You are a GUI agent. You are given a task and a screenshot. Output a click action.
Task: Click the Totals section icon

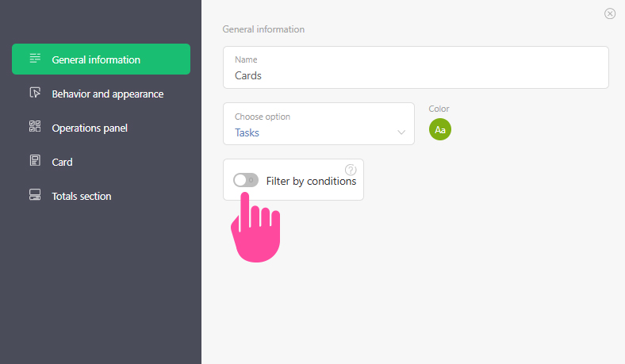pyautogui.click(x=35, y=196)
